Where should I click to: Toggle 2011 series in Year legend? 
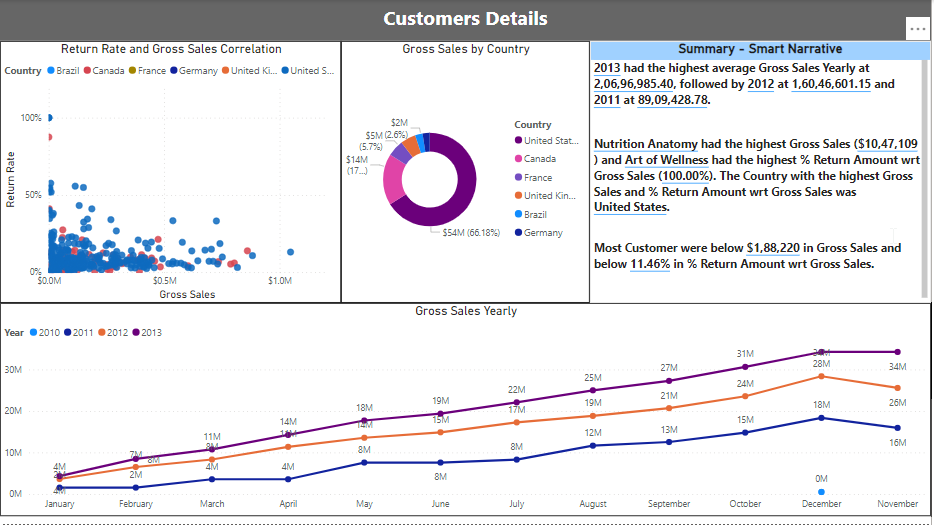[79, 333]
